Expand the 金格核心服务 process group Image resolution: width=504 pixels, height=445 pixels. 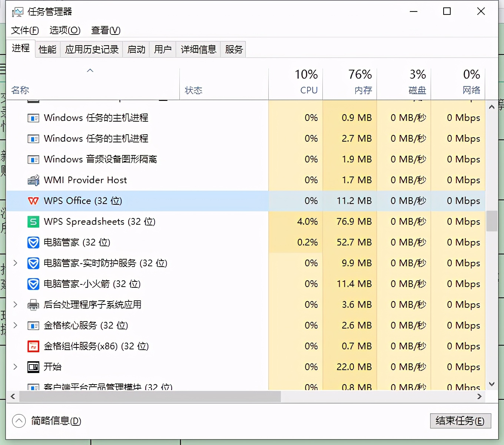point(15,325)
